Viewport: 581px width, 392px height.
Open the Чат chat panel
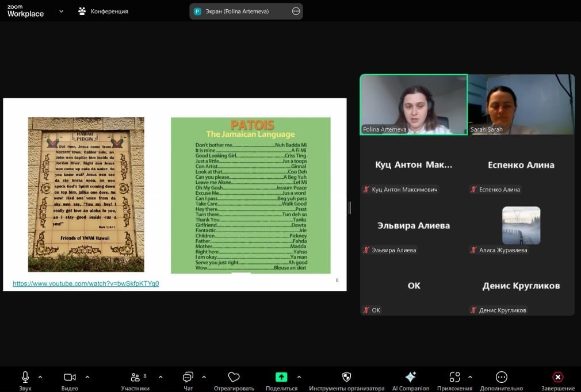(188, 377)
